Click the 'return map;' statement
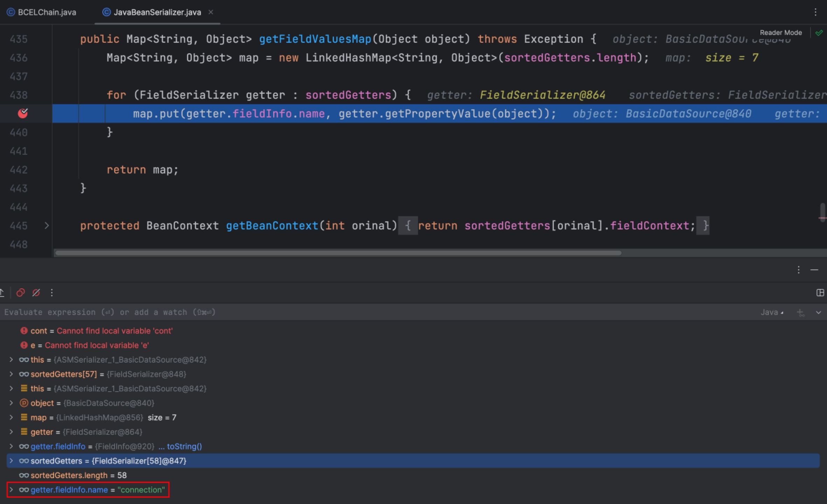 [x=143, y=170]
